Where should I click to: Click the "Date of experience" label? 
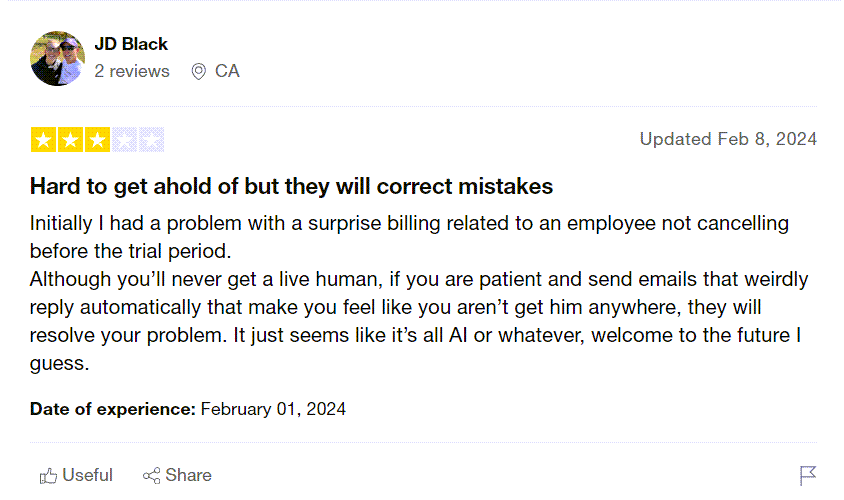coord(113,408)
